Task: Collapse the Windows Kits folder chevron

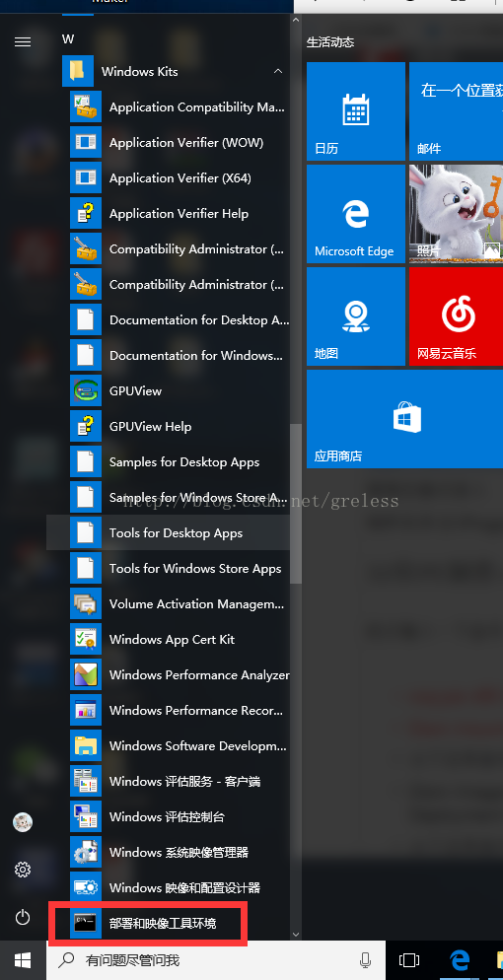Action: 277,72
